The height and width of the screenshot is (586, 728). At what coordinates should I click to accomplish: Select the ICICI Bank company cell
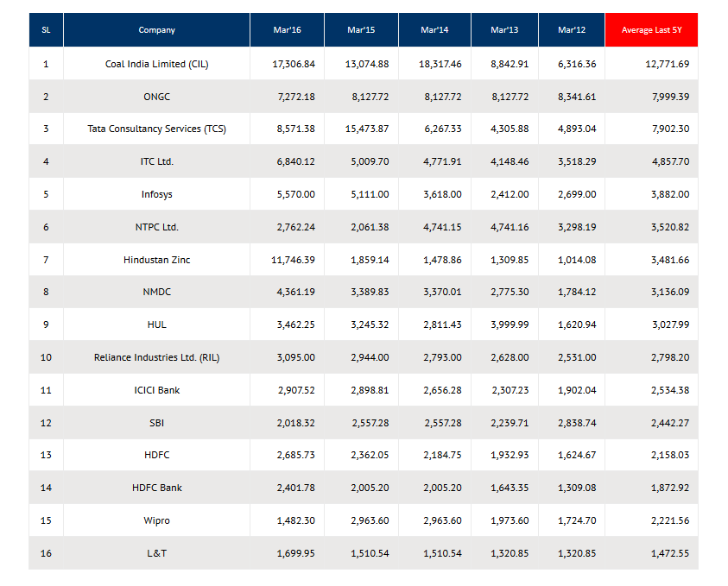(157, 390)
